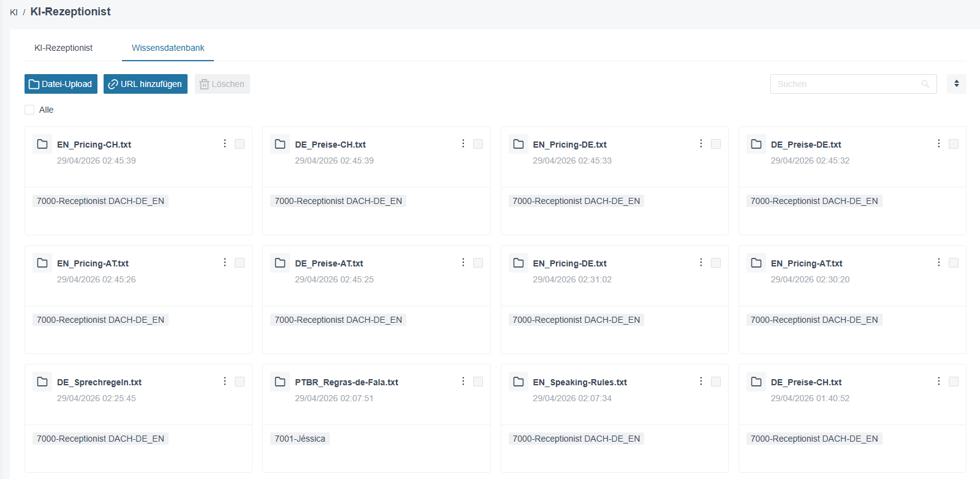This screenshot has width=980, height=479.
Task: Select checkbox on EN_Speaking-Rules.txt card
Action: (716, 382)
